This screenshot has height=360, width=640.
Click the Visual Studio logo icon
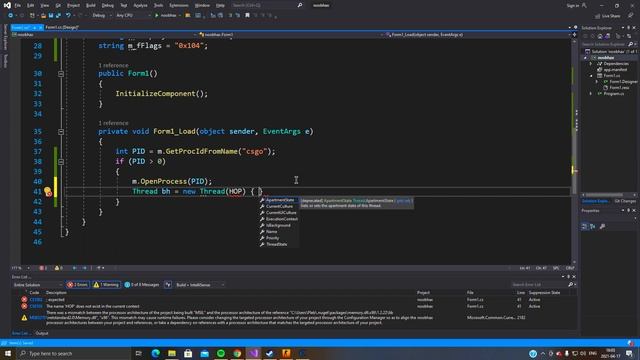point(7,5)
